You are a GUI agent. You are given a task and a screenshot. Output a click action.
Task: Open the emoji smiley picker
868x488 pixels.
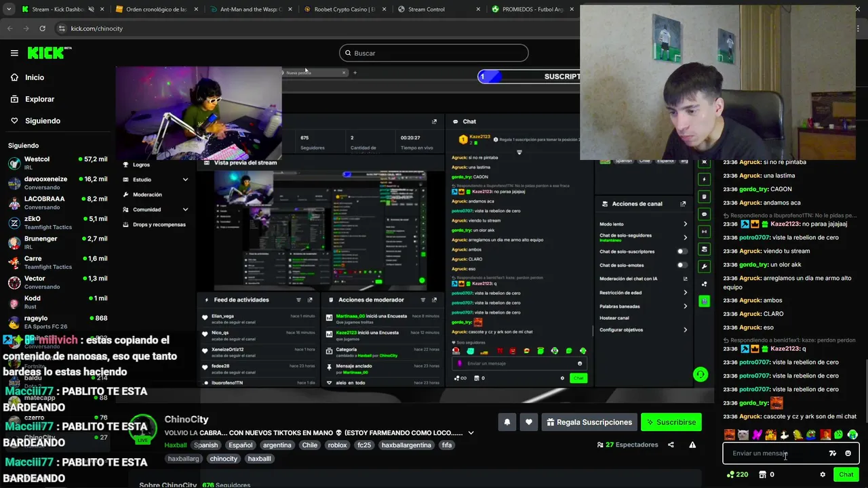tap(848, 453)
